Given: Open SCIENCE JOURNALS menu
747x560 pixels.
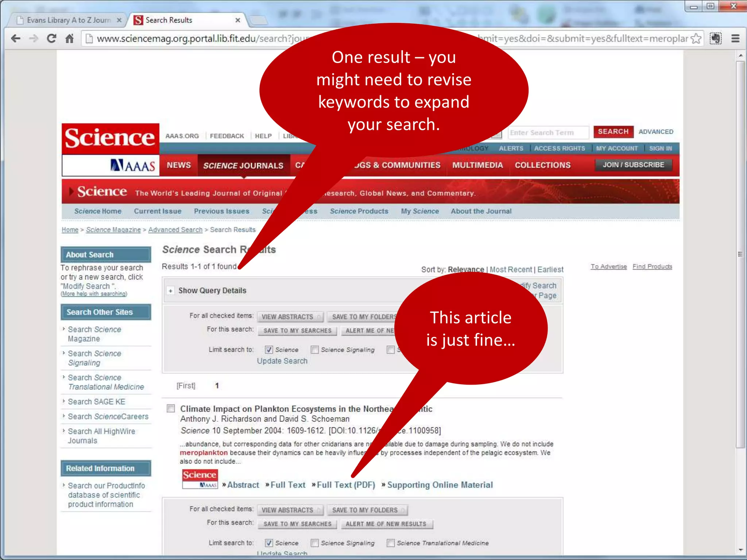Looking at the screenshot, I should tap(243, 166).
